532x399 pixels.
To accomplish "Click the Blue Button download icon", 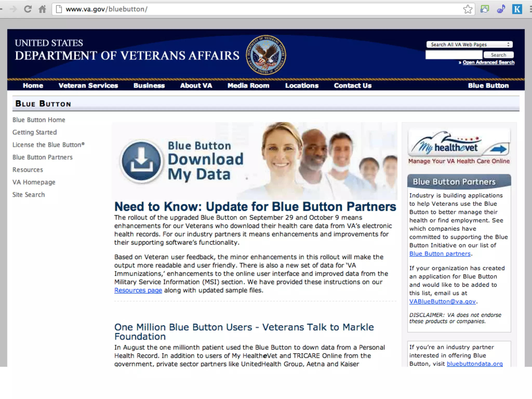I will (x=141, y=161).
